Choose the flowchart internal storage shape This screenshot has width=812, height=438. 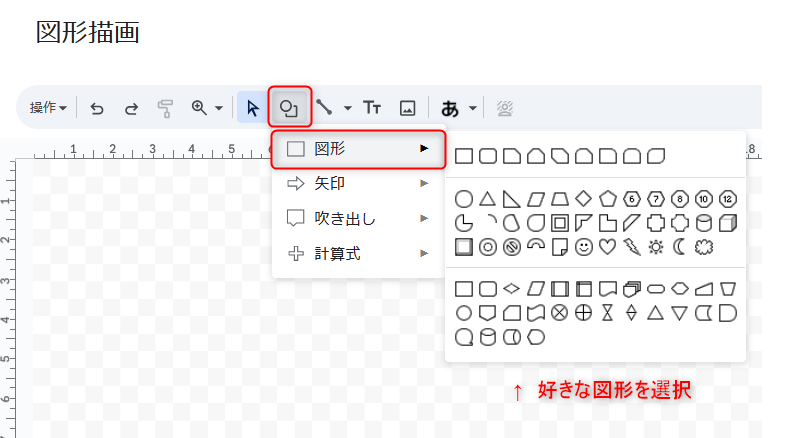[x=584, y=289]
